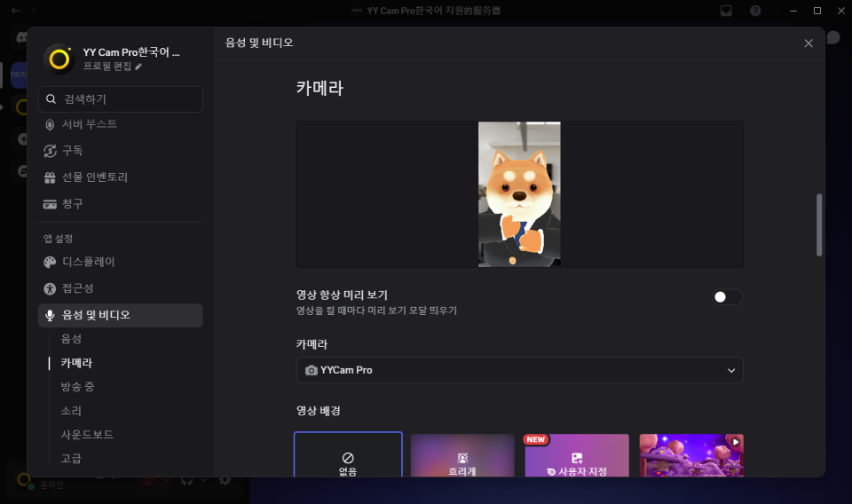This screenshot has width=852, height=504.
Task: Click the help question mark icon
Action: [x=755, y=11]
